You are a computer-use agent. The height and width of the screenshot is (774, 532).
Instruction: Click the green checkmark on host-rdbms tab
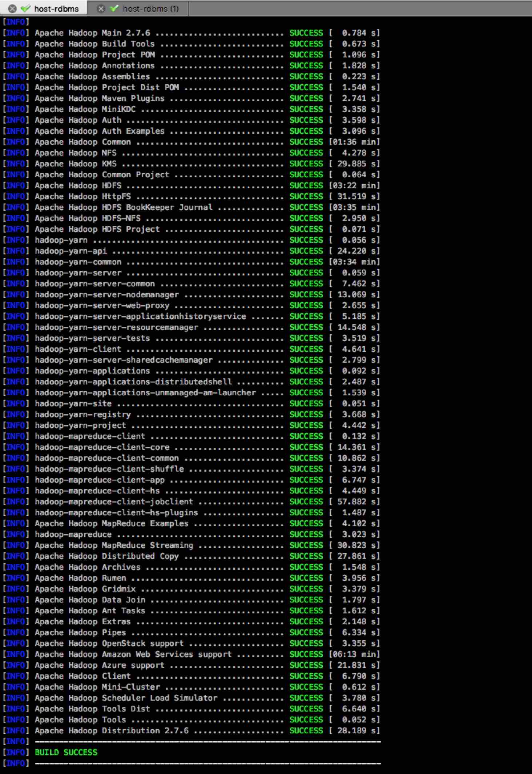tap(25, 8)
